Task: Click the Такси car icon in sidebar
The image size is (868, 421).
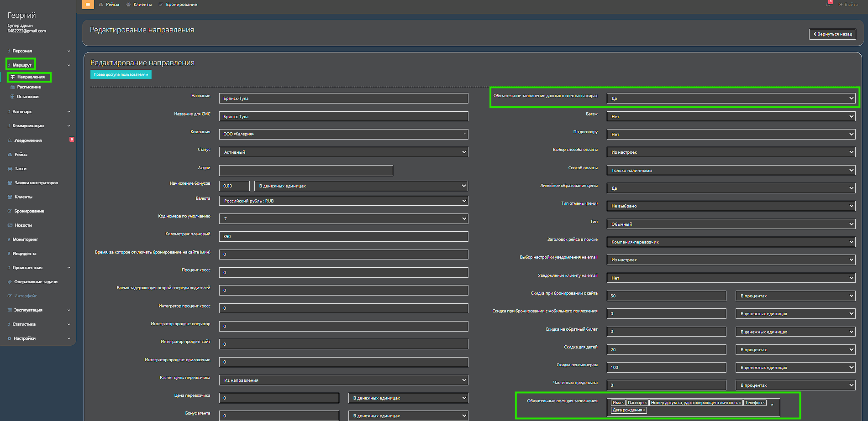Action: click(x=10, y=169)
